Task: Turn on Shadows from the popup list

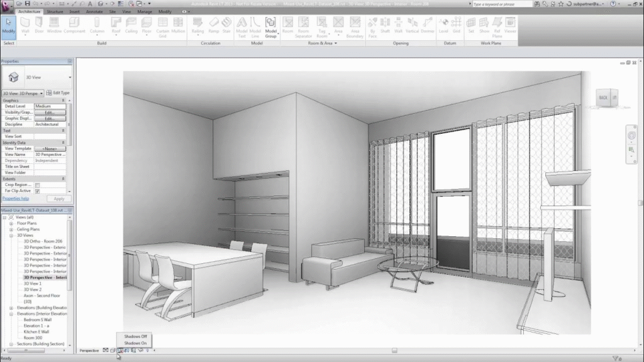Action: tap(134, 343)
